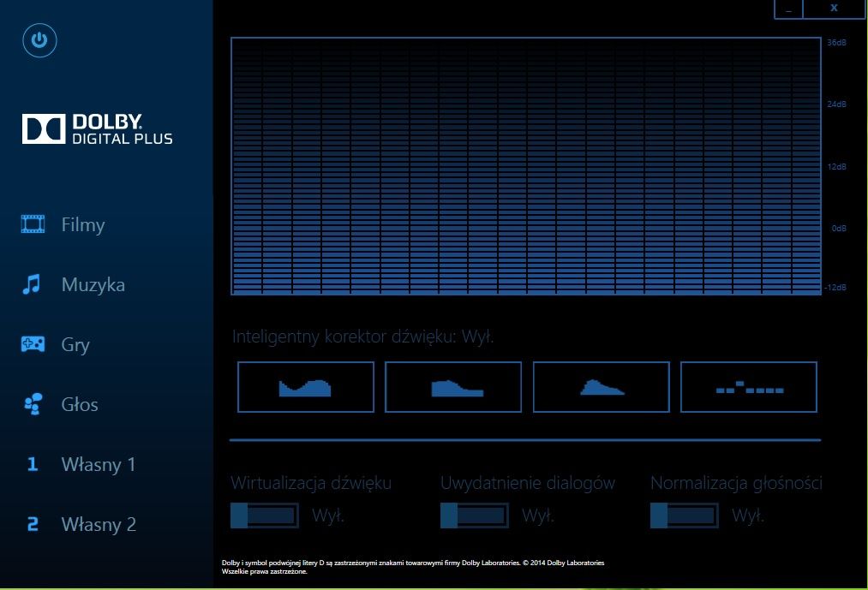Click the 24dB scale label
The height and width of the screenshot is (590, 868).
836,104
